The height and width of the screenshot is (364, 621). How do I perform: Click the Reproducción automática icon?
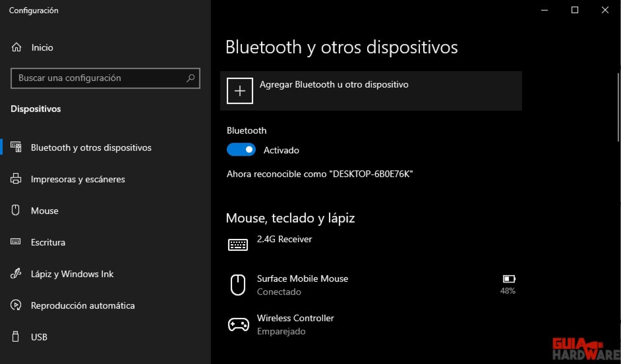pos(16,305)
